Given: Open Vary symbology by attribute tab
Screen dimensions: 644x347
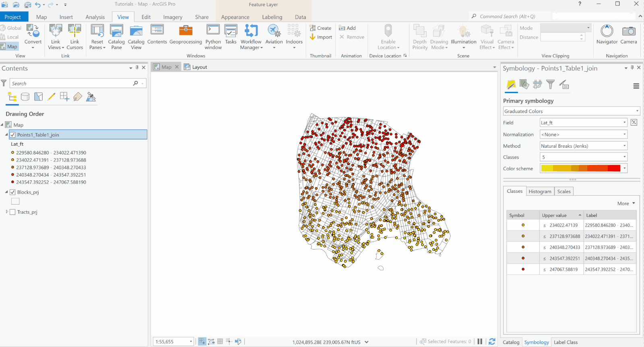Looking at the screenshot, I should 524,85.
